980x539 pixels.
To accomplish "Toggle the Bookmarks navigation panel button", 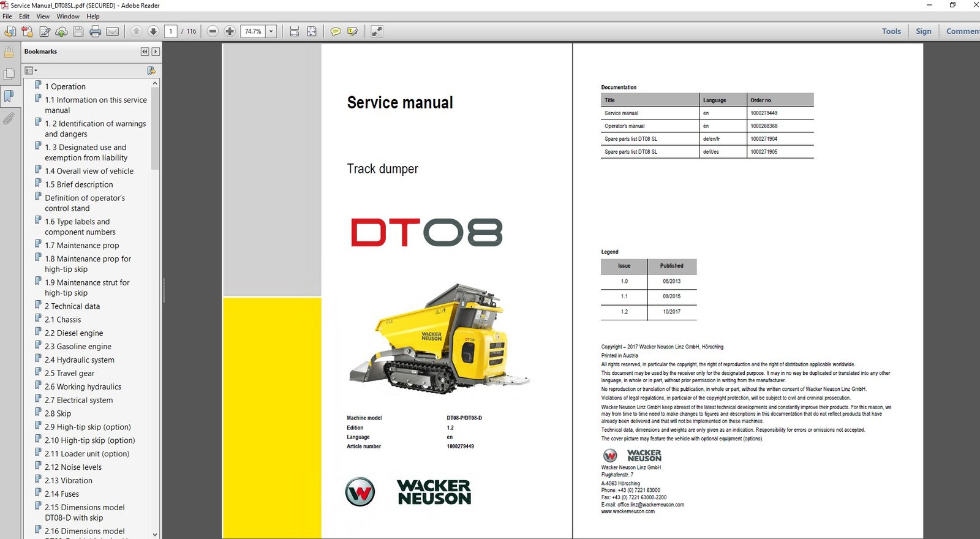I will (9, 96).
